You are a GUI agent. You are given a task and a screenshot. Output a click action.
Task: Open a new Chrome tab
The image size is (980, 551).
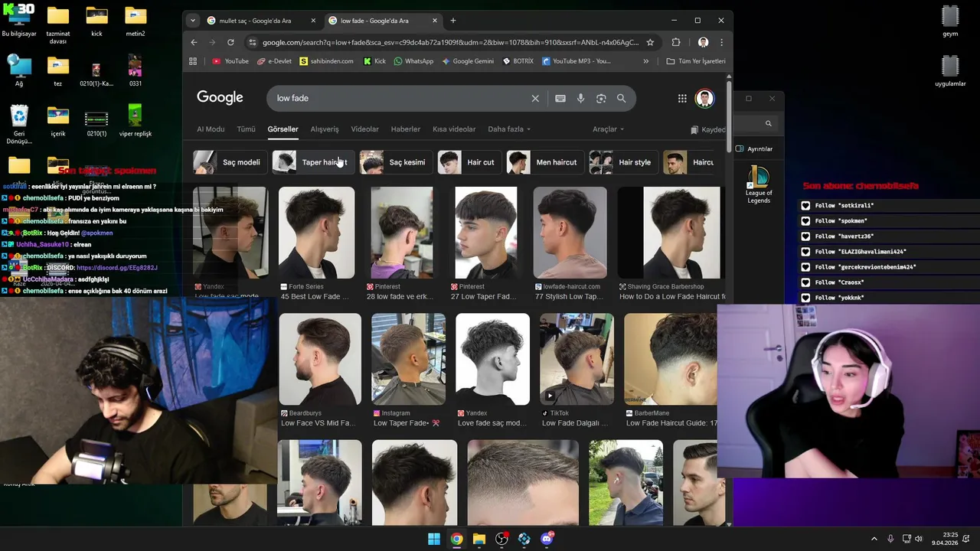click(x=453, y=21)
